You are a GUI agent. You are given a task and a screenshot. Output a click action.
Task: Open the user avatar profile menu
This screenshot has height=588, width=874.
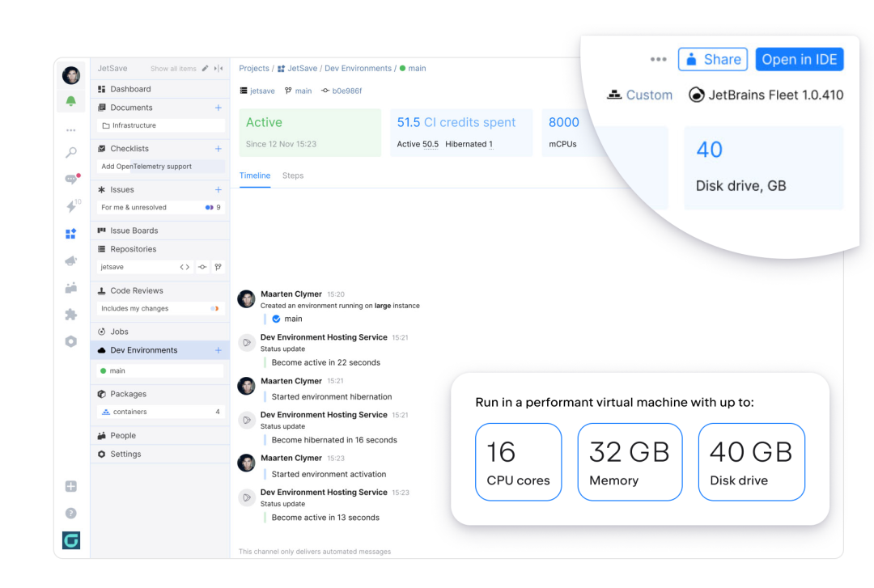pos(70,74)
